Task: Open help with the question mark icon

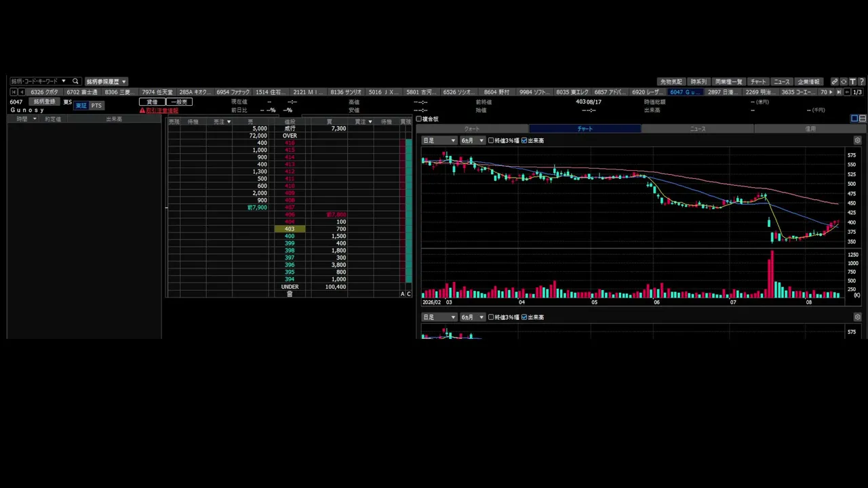Action: 861,81
